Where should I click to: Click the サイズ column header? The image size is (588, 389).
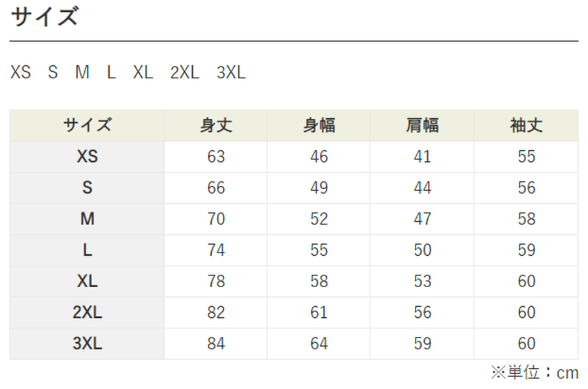(x=87, y=125)
